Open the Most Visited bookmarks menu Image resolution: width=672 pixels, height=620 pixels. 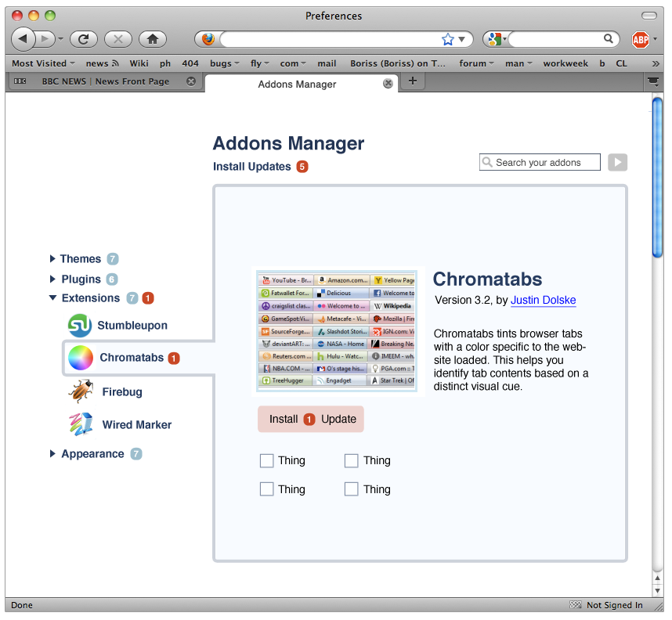click(x=43, y=63)
